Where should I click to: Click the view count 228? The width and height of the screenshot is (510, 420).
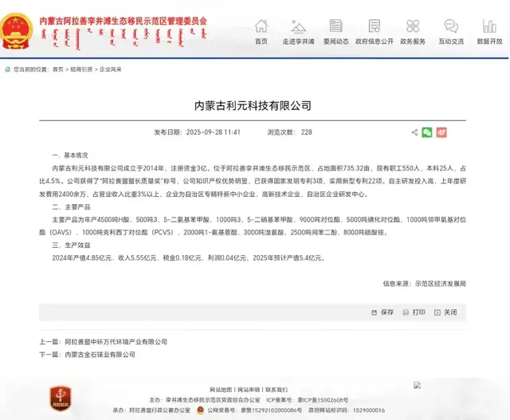coord(306,132)
